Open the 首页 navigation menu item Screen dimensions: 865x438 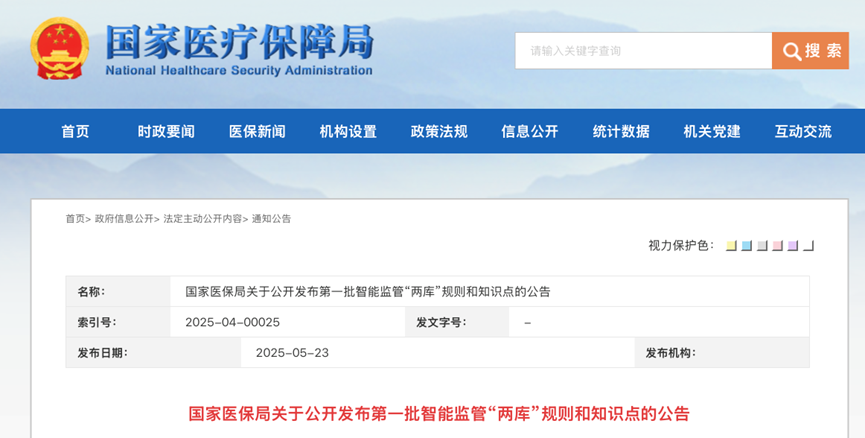pos(75,131)
